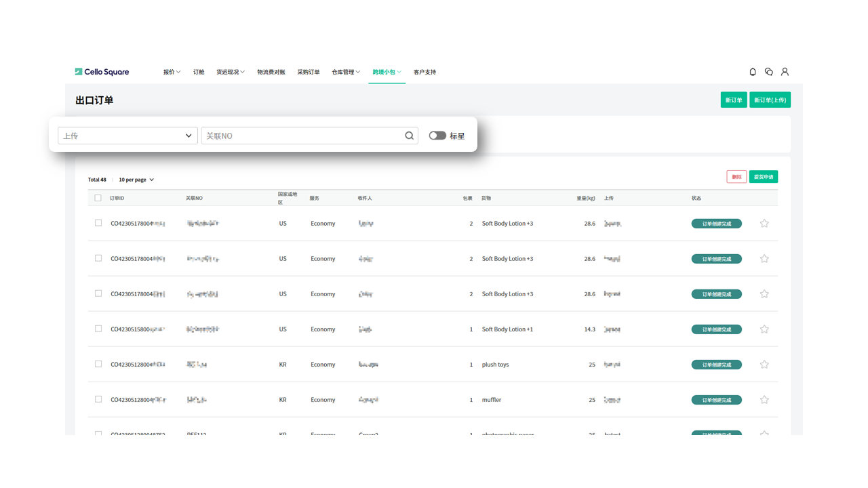This screenshot has height=488, width=868.
Task: Click the search magnifier in 关联NO field
Action: (x=409, y=136)
